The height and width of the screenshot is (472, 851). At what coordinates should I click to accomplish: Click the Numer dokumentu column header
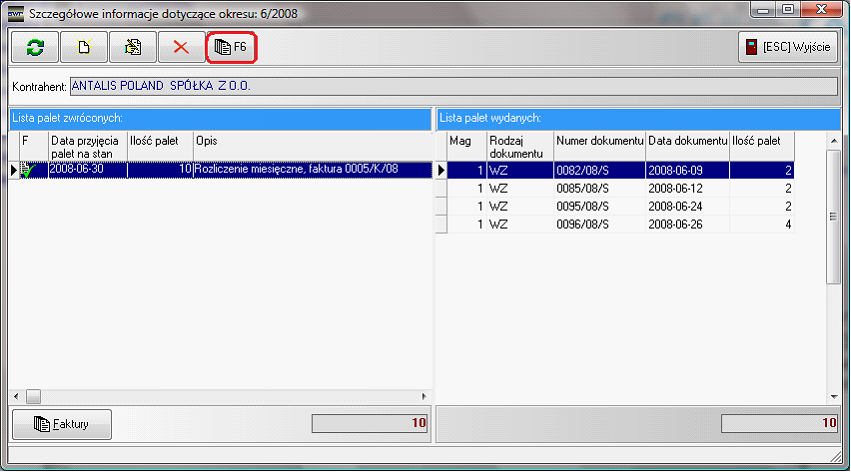598,146
